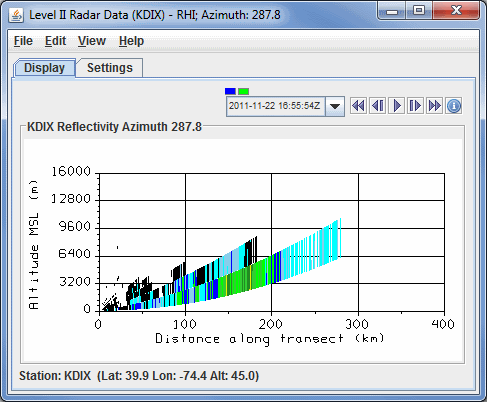Image resolution: width=487 pixels, height=402 pixels.
Task: Open the time selector dropdown arrow
Action: [335, 106]
